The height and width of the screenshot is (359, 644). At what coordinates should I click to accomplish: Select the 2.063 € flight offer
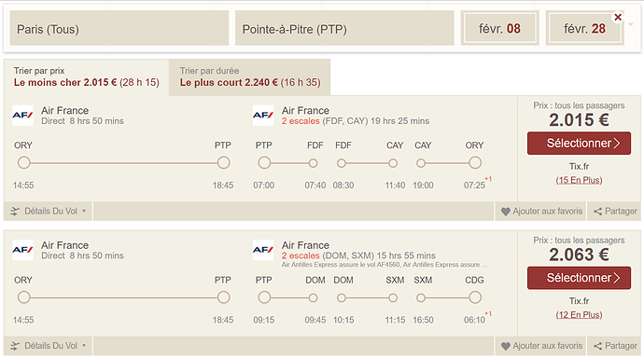point(579,278)
